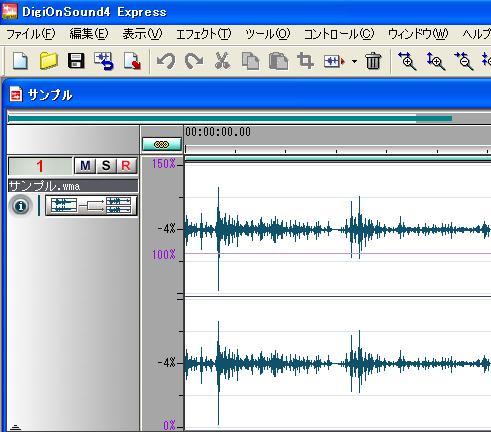This screenshot has height=432, width=491.
Task: Paste from clipboard with the paste icon
Action: coord(278,61)
